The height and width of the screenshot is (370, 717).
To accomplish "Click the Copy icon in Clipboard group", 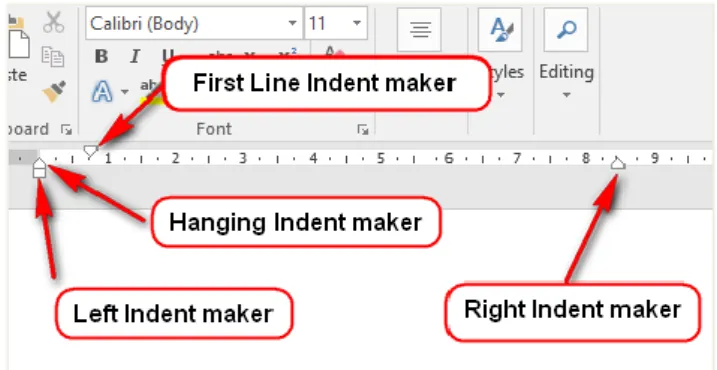I will click(53, 56).
